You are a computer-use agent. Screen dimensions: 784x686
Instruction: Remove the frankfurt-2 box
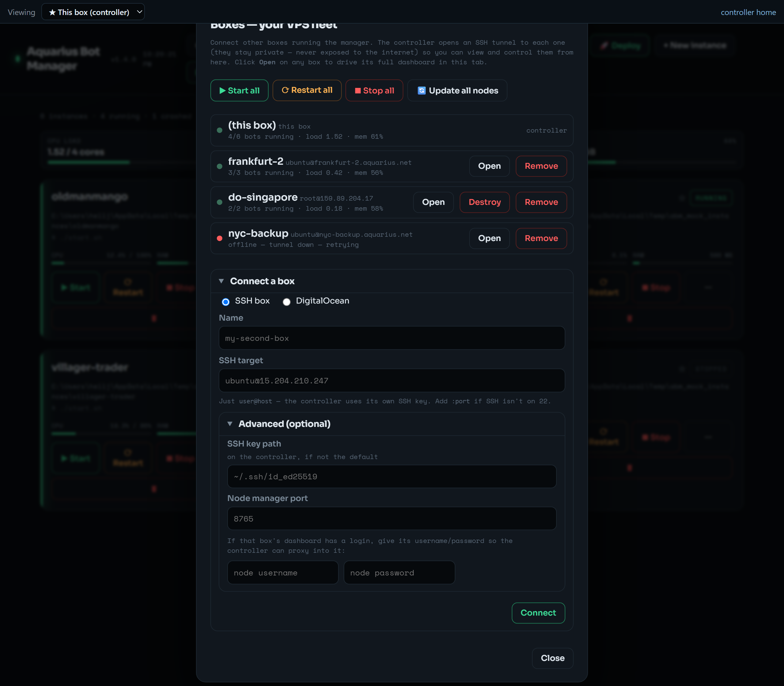point(541,166)
